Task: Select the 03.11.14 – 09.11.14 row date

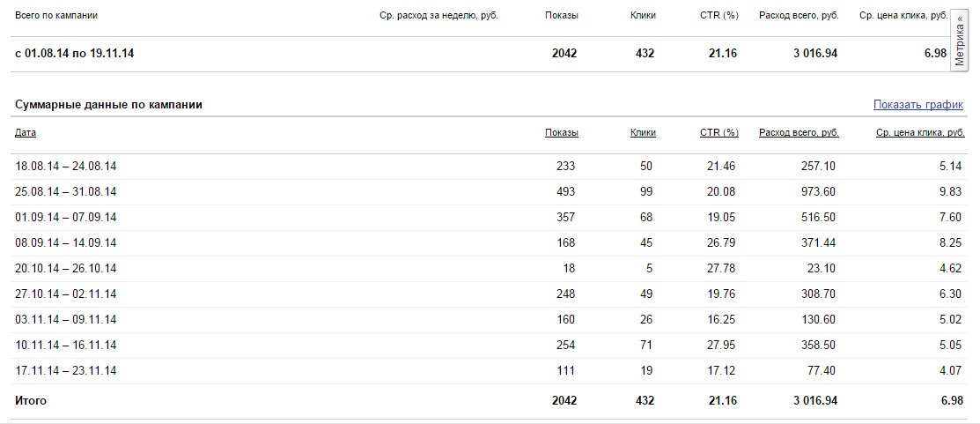Action: click(66, 319)
